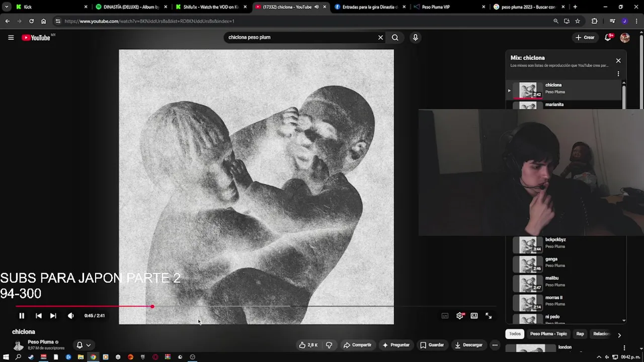This screenshot has height=362, width=644.
Task: Open the YouTube account avatar menu
Action: pos(625,38)
